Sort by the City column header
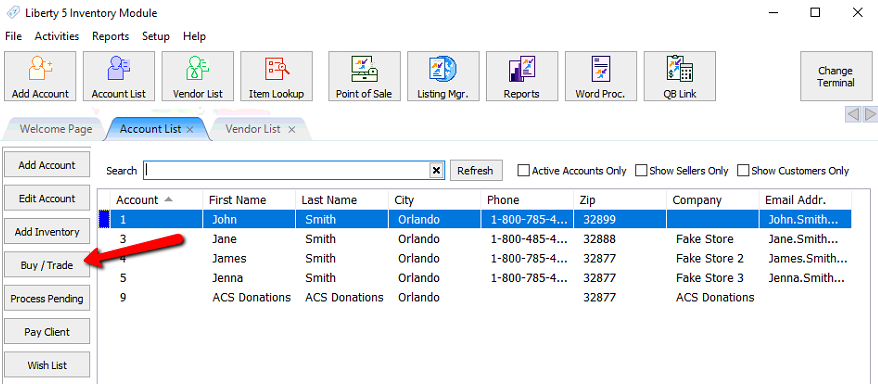 (435, 200)
